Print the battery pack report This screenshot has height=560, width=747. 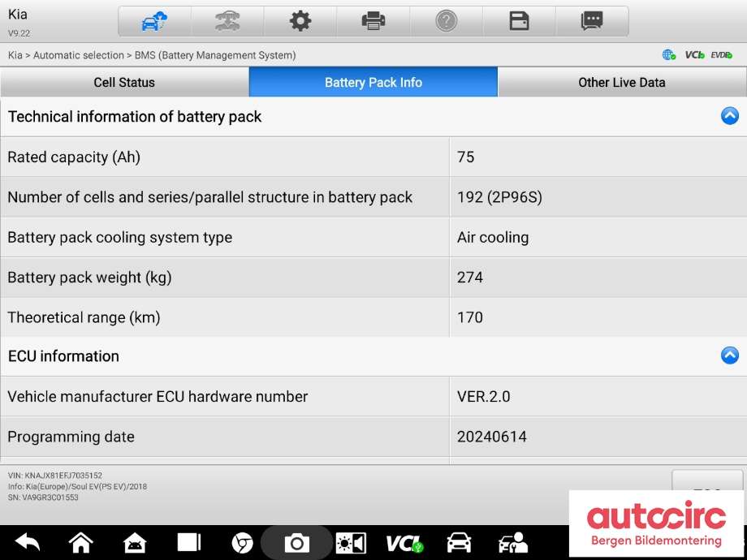(373, 21)
